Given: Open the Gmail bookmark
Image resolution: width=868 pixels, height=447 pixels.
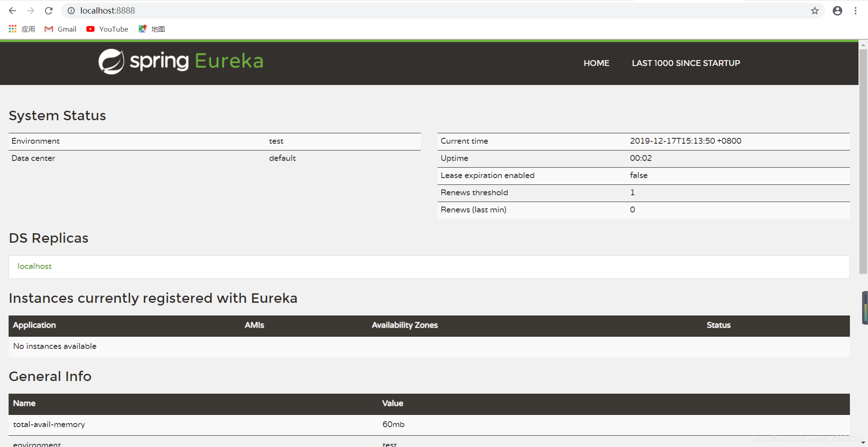Looking at the screenshot, I should tap(60, 29).
